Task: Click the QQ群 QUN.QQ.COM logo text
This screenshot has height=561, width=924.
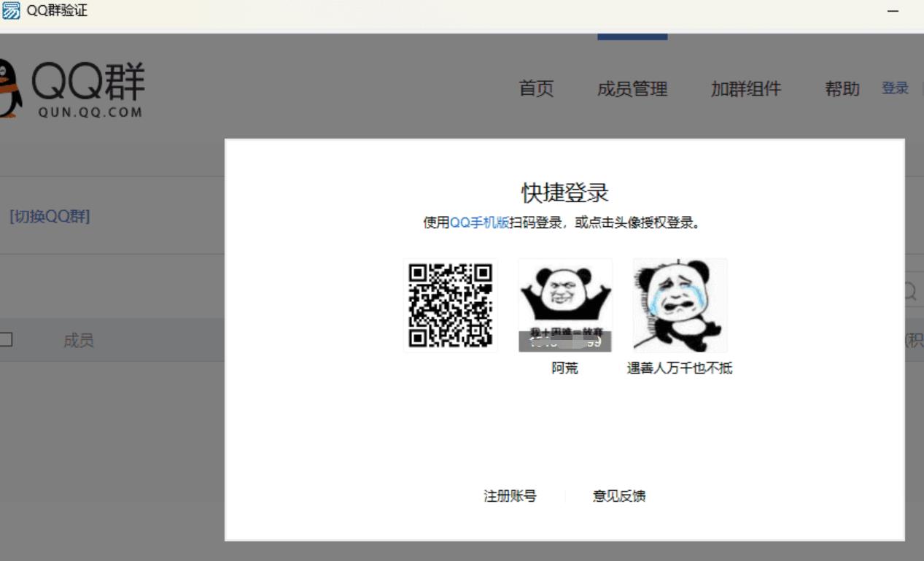Action: (88, 89)
